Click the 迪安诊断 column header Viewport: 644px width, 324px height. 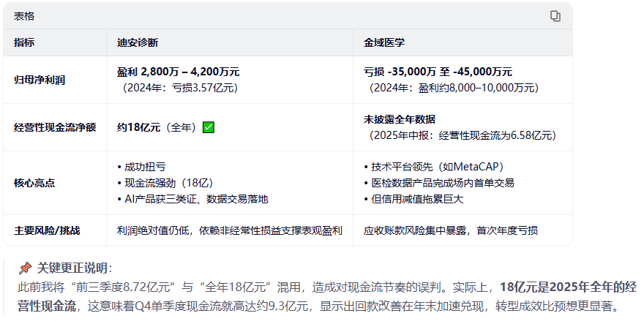coord(138,42)
